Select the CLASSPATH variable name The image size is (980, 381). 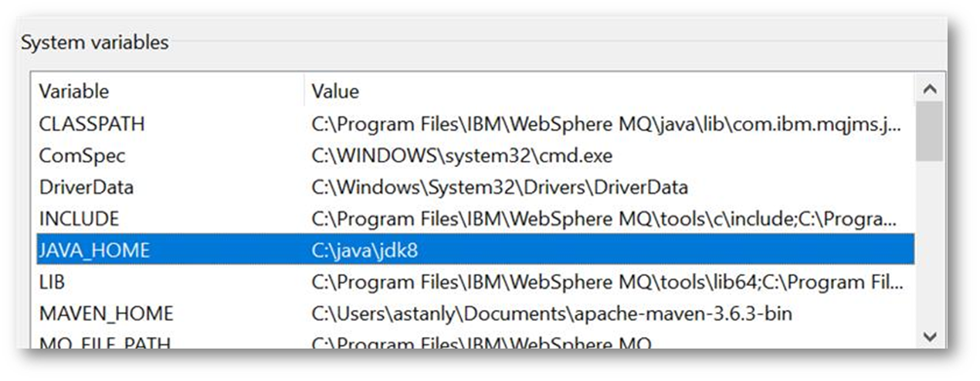click(x=92, y=124)
